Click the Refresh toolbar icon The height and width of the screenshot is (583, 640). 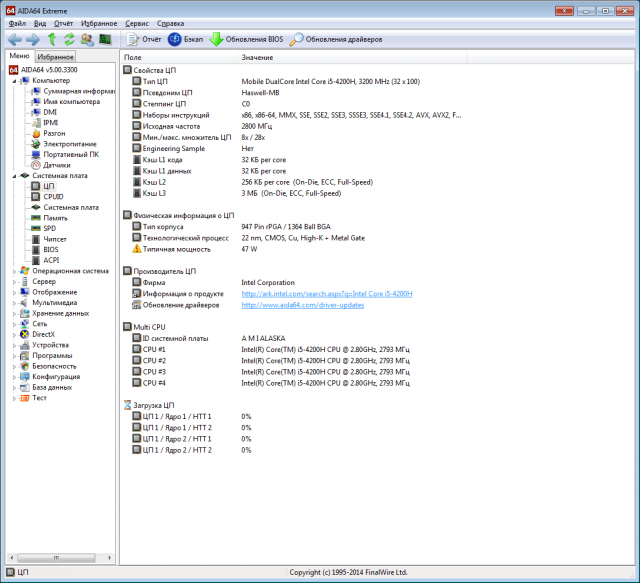pos(69,40)
